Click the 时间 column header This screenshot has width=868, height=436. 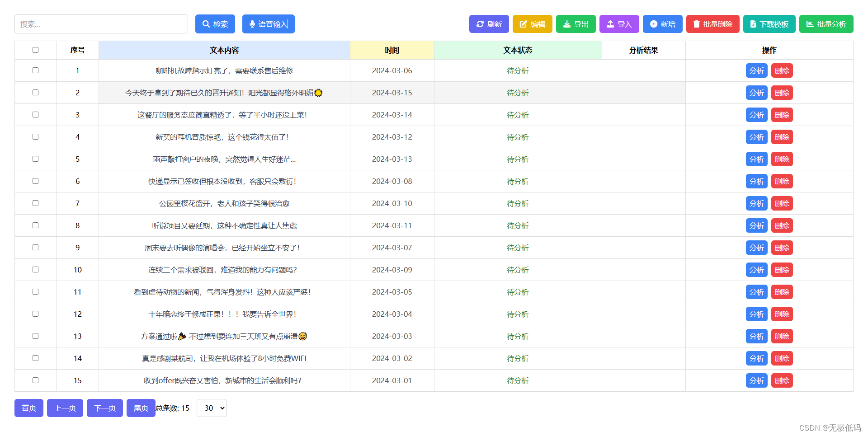click(392, 50)
